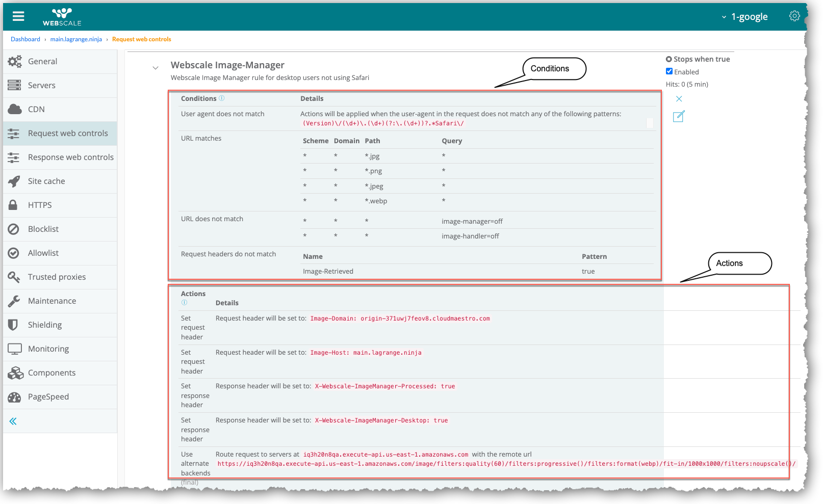Open Response web controls menu item
Screen dimensions: 823x504
70,157
